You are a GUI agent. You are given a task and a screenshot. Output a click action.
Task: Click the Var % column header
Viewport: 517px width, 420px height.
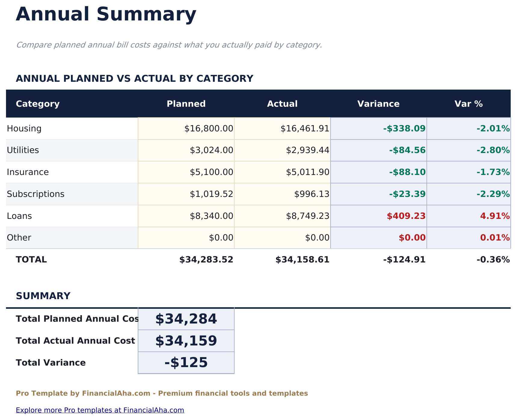click(x=468, y=104)
